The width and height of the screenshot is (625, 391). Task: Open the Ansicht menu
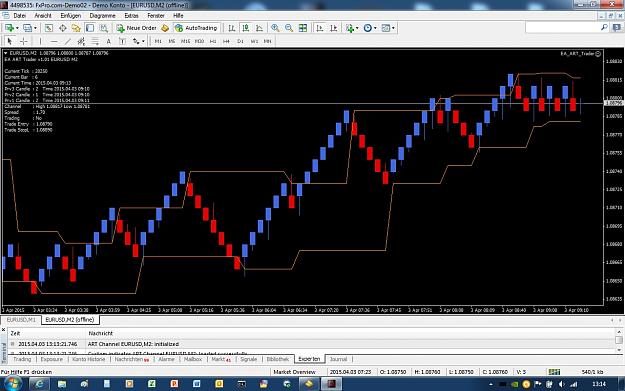point(43,16)
